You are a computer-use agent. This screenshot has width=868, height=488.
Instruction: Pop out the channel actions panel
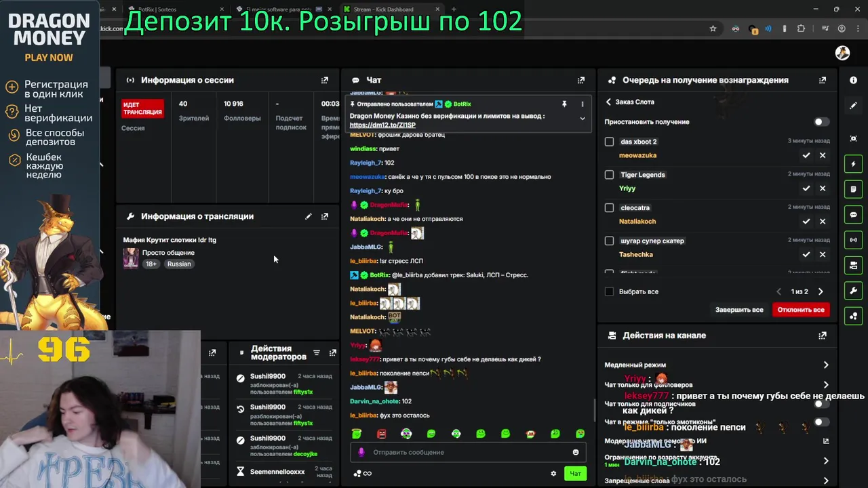823,335
